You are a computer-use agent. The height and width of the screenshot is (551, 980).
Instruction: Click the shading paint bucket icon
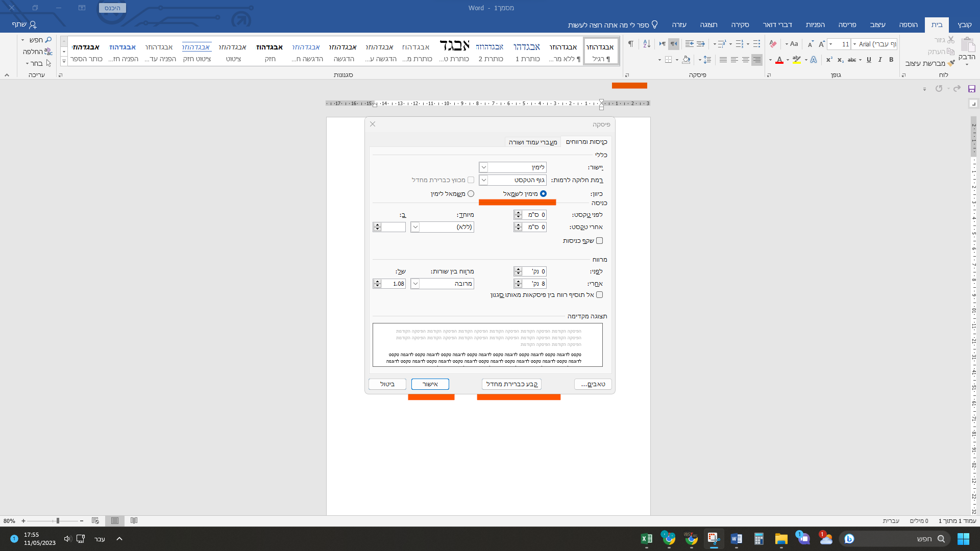pos(686,60)
